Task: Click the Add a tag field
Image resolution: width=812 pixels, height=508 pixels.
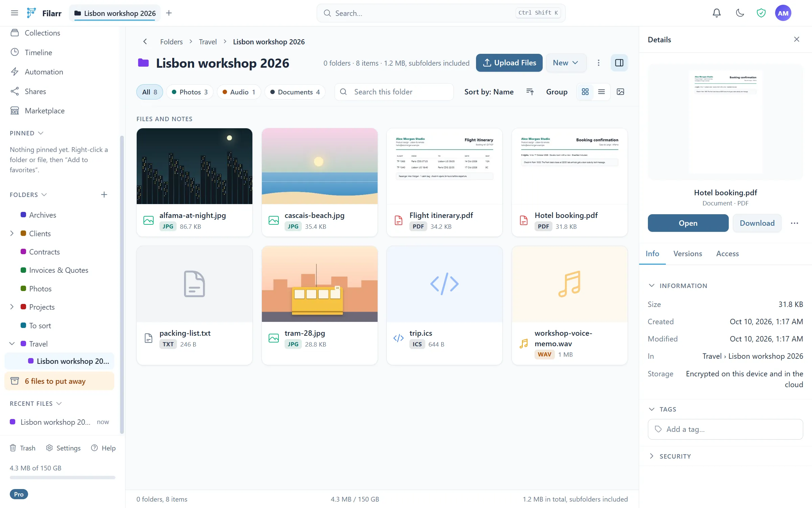Action: (725, 429)
